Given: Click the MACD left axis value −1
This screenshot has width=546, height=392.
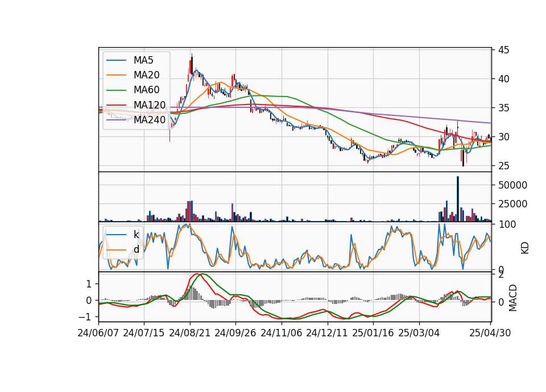Looking at the screenshot, I should coord(85,317).
